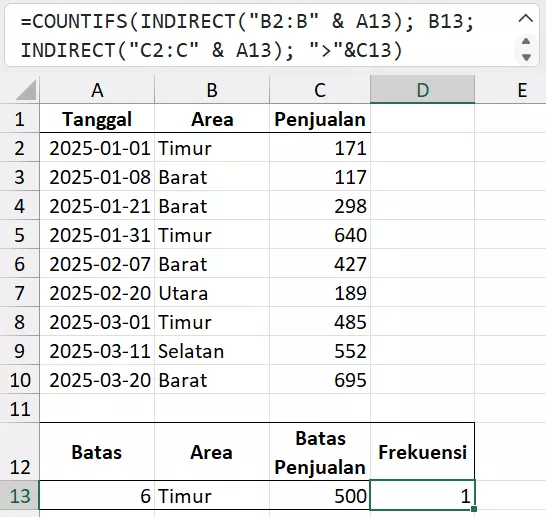Click the sales value 298
The image size is (546, 518).
[x=320, y=206]
